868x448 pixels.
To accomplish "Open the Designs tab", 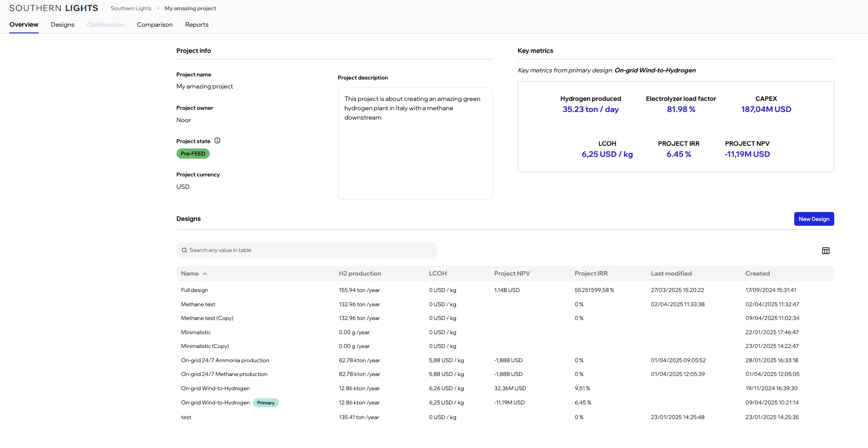I will click(63, 24).
